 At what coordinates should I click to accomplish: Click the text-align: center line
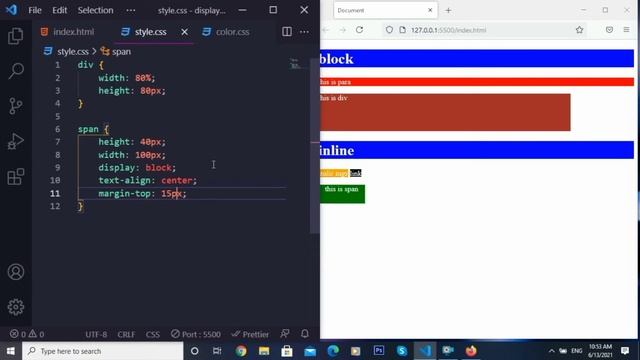coord(147,180)
